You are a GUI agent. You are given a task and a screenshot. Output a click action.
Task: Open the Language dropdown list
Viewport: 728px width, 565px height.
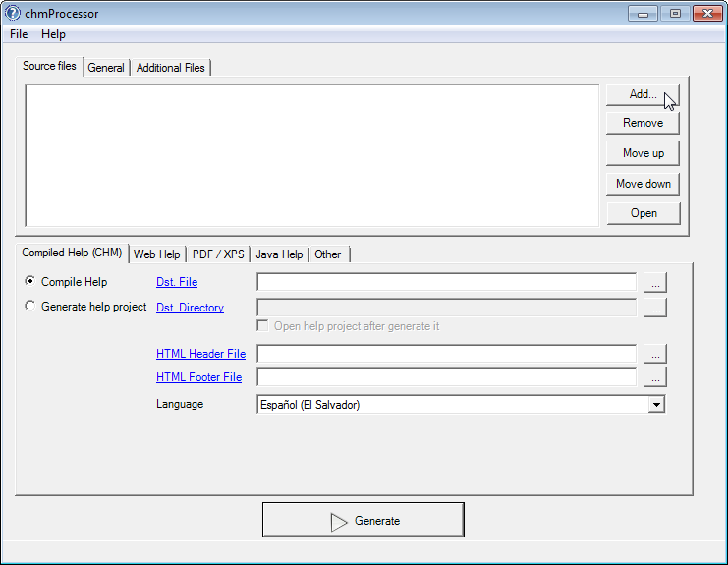pos(656,405)
